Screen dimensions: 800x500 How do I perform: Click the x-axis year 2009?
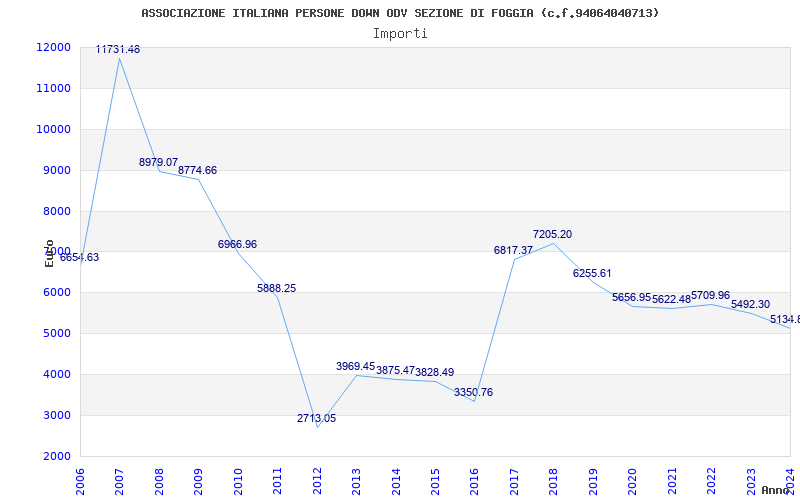198,481
